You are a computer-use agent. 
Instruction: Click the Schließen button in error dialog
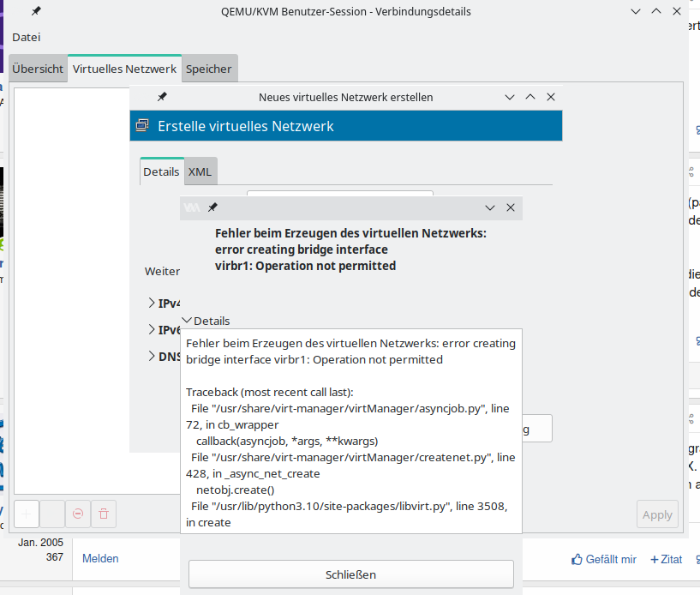click(x=351, y=574)
